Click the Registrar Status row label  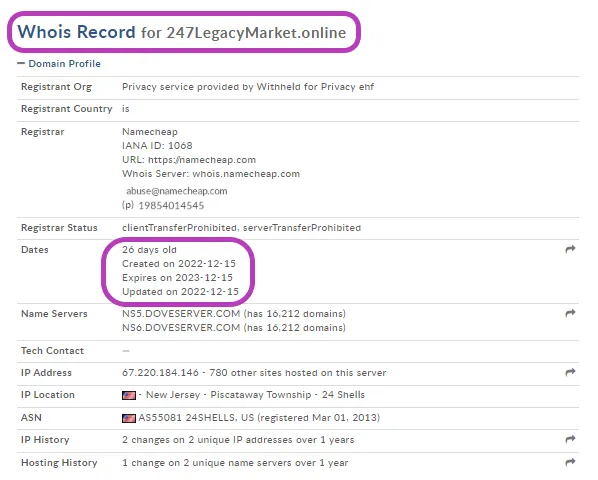(59, 228)
